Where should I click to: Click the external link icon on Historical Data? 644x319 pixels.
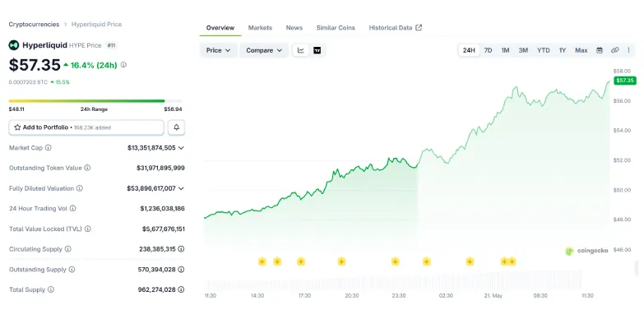[x=419, y=27]
